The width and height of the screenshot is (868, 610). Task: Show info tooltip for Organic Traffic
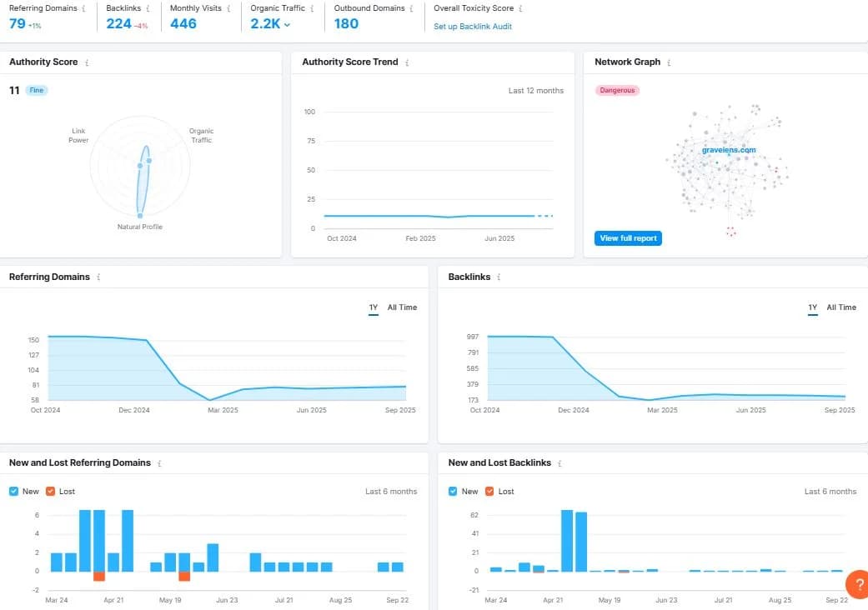[x=312, y=8]
